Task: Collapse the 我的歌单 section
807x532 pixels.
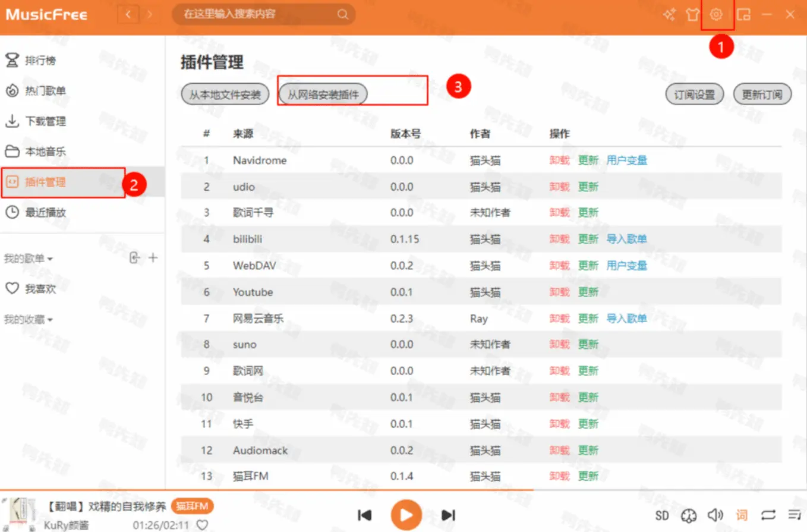Action: click(x=29, y=259)
